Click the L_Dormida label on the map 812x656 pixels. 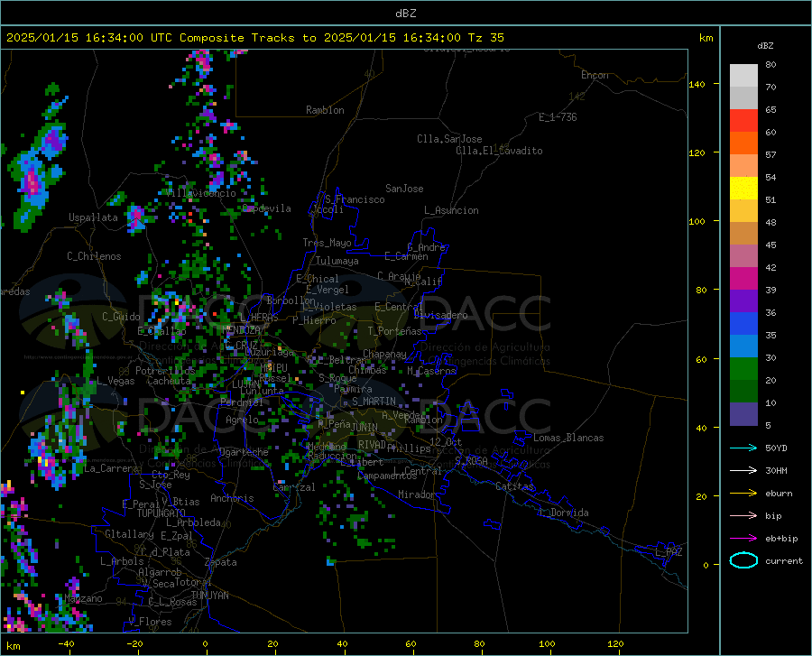(x=563, y=513)
